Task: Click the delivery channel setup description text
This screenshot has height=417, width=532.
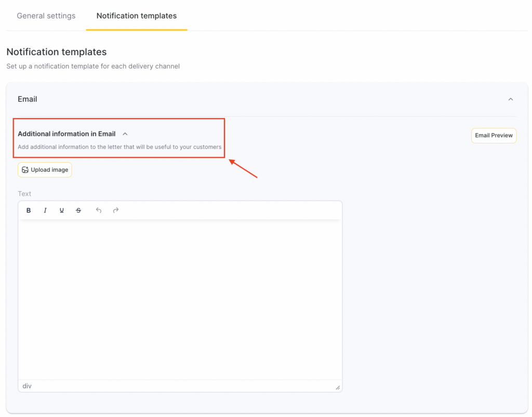Action: [x=93, y=66]
